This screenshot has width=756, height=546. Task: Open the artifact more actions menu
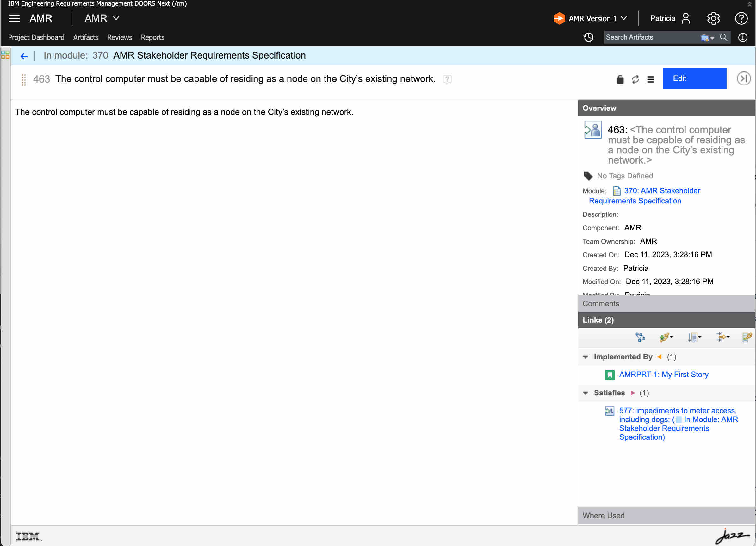click(650, 79)
